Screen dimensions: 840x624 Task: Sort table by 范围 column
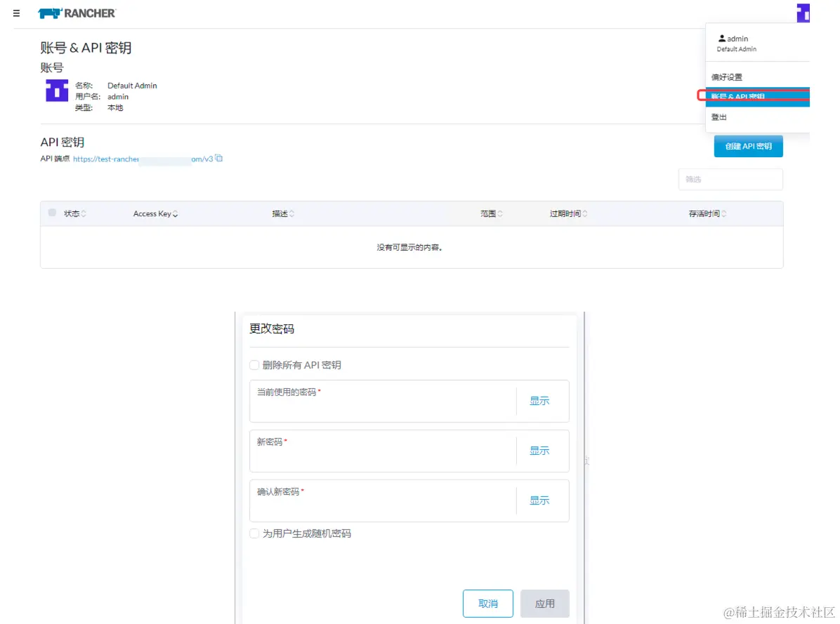tap(491, 213)
